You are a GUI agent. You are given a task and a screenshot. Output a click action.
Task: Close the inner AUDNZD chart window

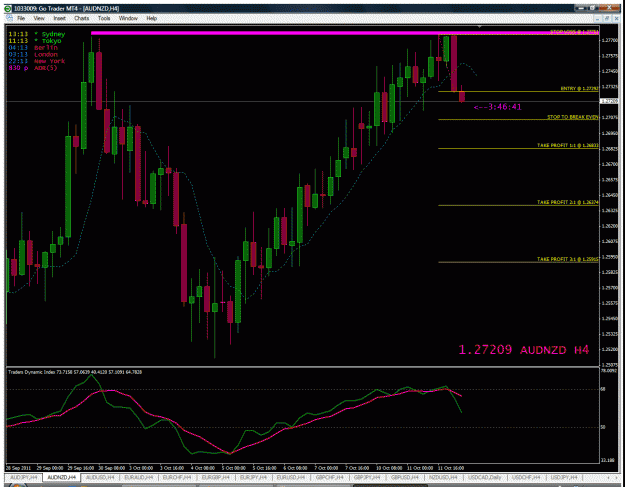pos(615,18)
